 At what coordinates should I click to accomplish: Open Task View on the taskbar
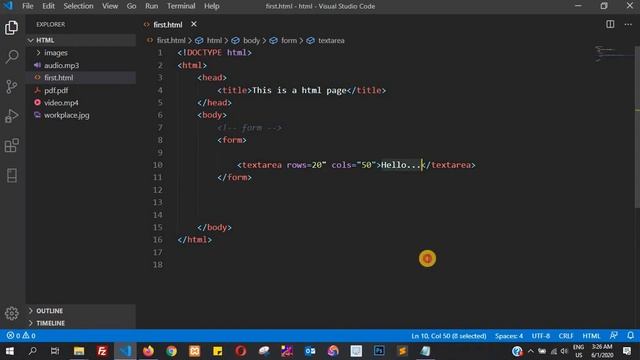(x=55, y=351)
